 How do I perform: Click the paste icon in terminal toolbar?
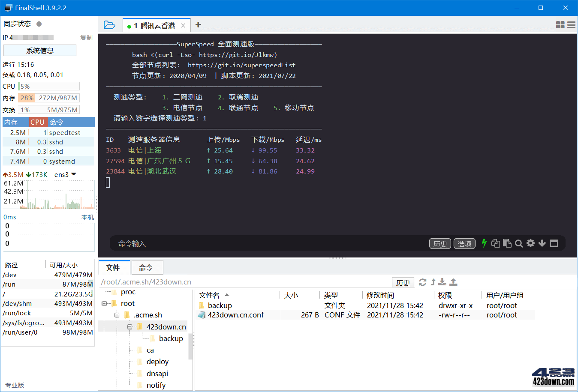coord(507,243)
